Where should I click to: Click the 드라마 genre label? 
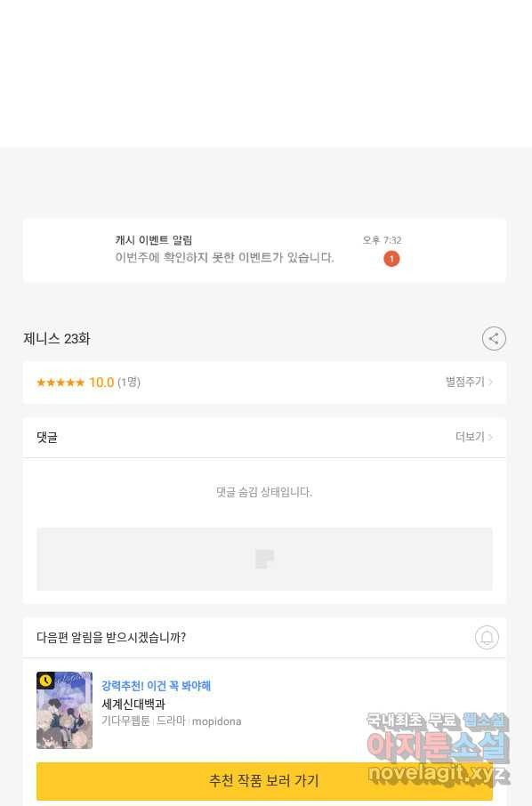[171, 721]
